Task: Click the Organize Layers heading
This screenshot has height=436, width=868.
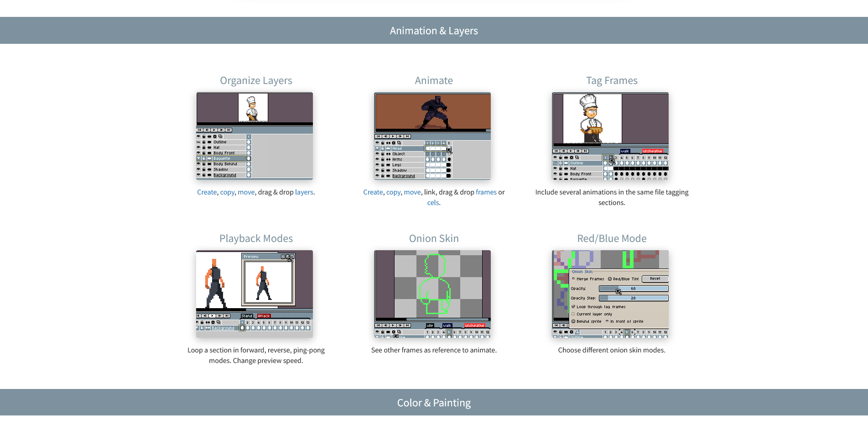Action: [256, 80]
